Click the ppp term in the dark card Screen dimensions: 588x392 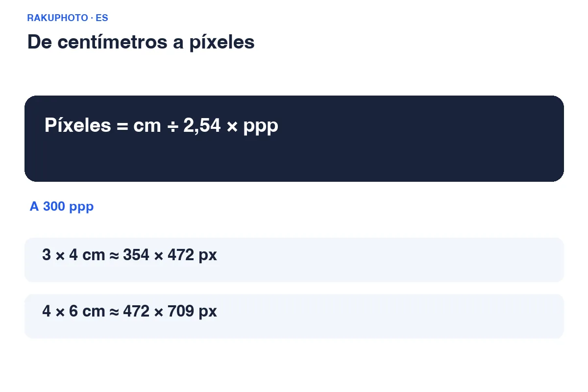[x=261, y=127]
